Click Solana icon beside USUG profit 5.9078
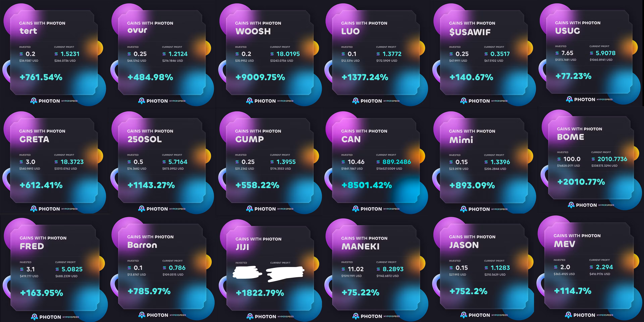This screenshot has height=322, width=644. click(x=592, y=53)
